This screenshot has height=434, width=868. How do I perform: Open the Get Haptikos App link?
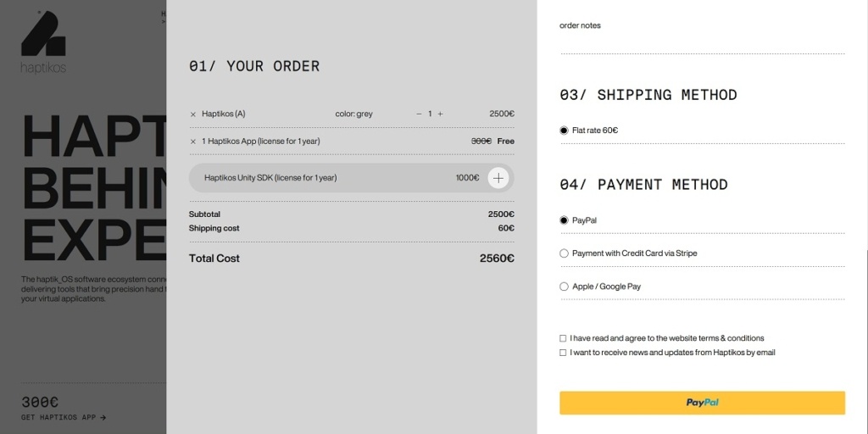(x=64, y=418)
